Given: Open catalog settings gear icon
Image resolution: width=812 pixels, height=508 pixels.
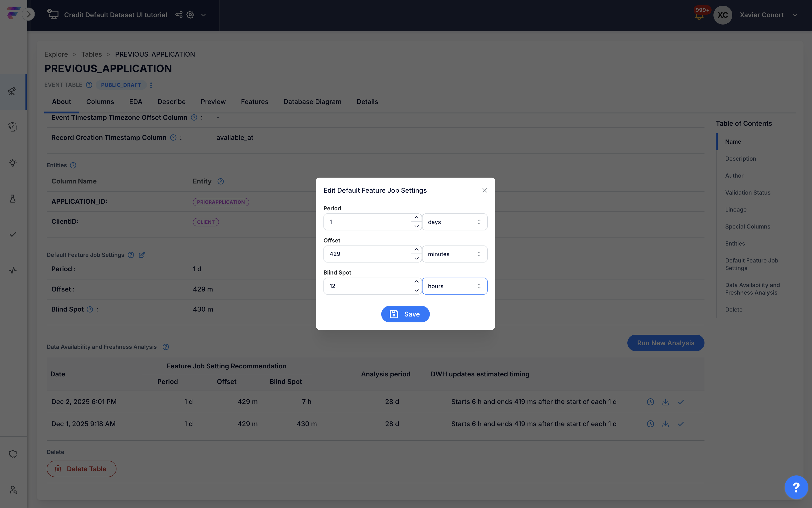Looking at the screenshot, I should pos(191,15).
